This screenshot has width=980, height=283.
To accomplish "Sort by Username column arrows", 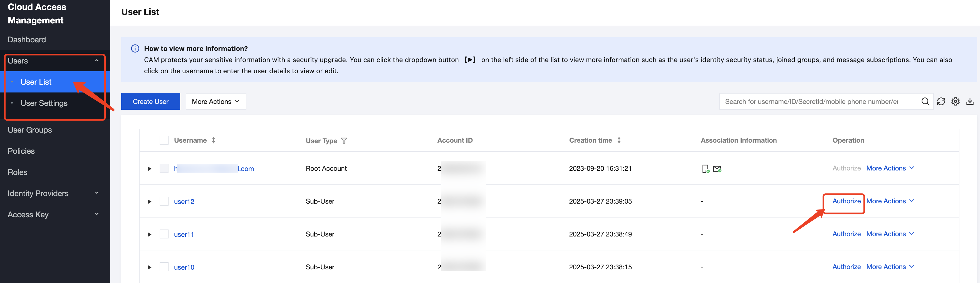I will click(213, 140).
